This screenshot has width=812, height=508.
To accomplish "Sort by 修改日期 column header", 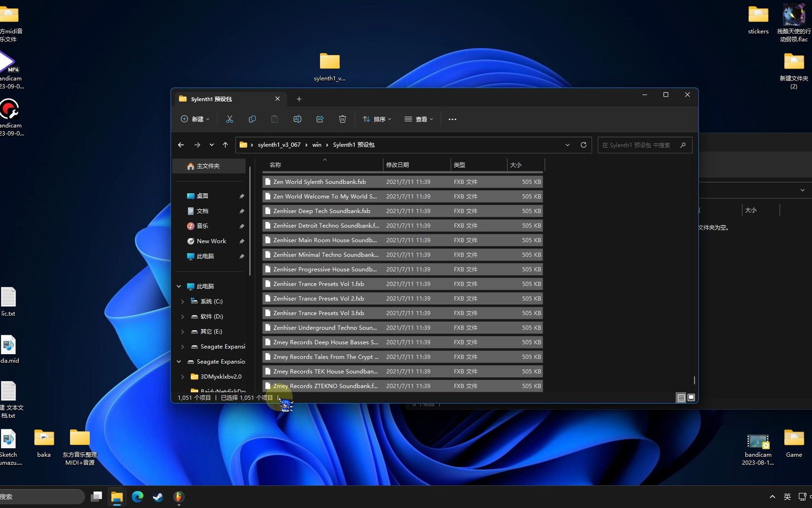I will click(x=417, y=165).
